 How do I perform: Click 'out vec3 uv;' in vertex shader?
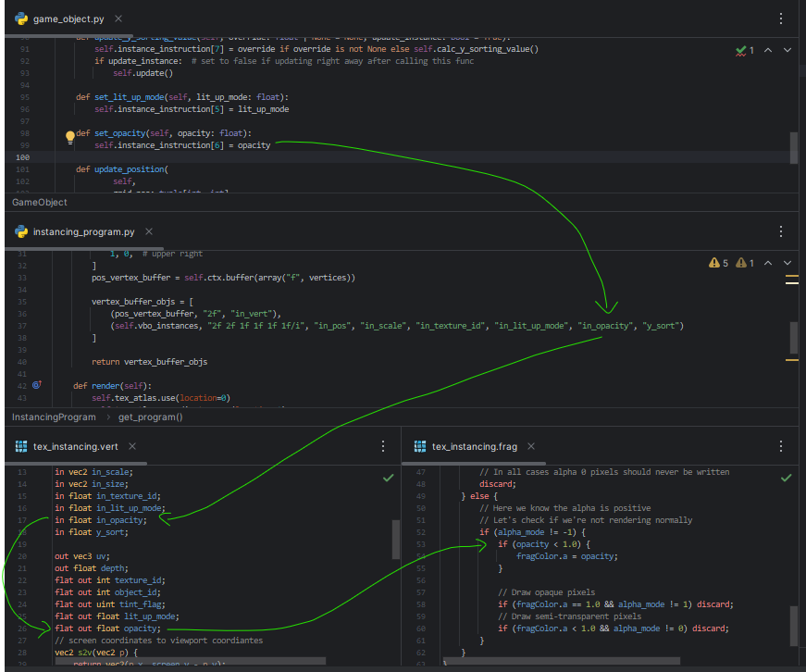[x=82, y=556]
